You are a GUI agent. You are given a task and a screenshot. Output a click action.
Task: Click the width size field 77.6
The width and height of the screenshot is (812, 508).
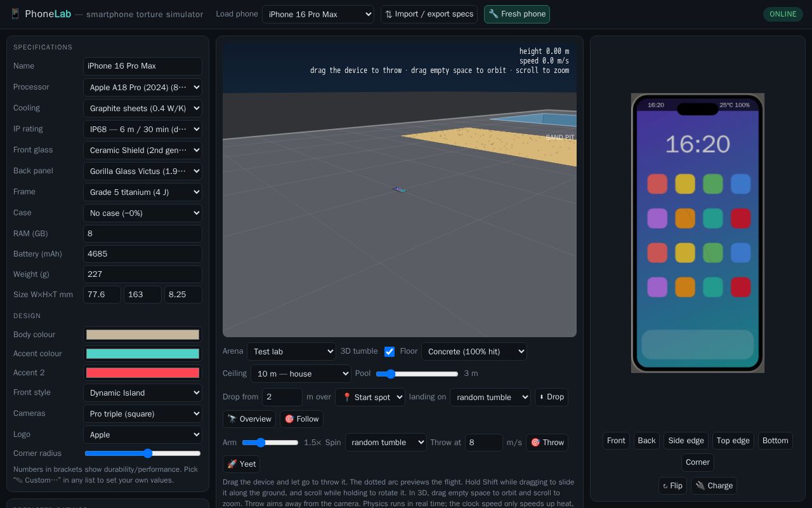point(102,295)
